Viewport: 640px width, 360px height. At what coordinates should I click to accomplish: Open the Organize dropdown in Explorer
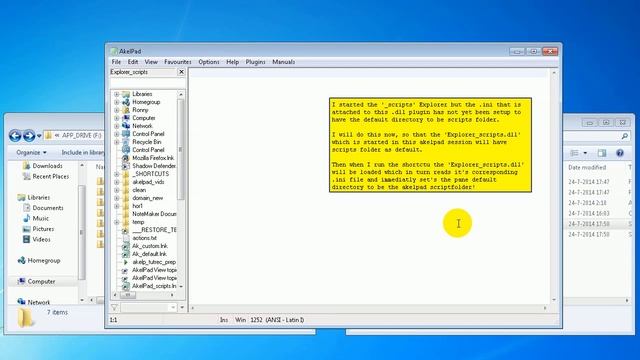tap(31, 153)
